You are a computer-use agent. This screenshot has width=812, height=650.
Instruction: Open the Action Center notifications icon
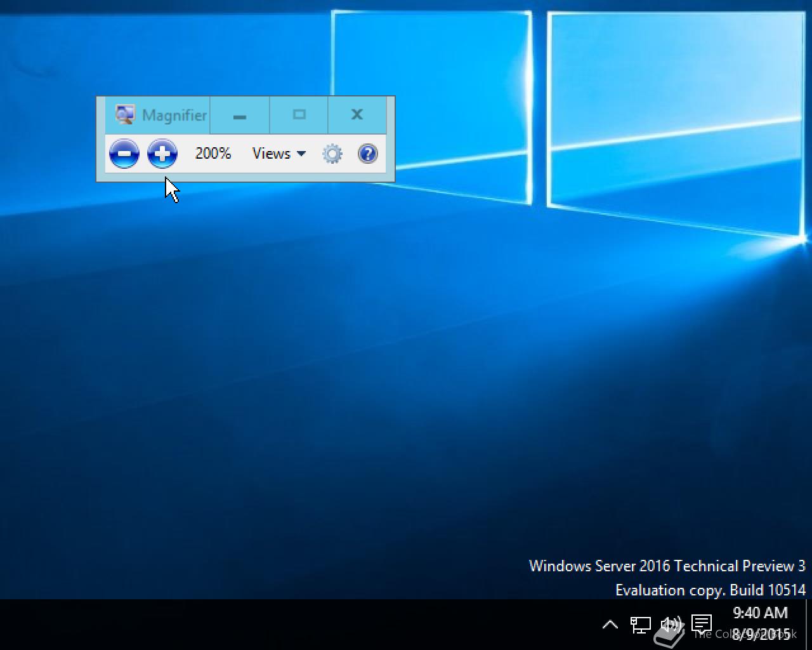(702, 625)
